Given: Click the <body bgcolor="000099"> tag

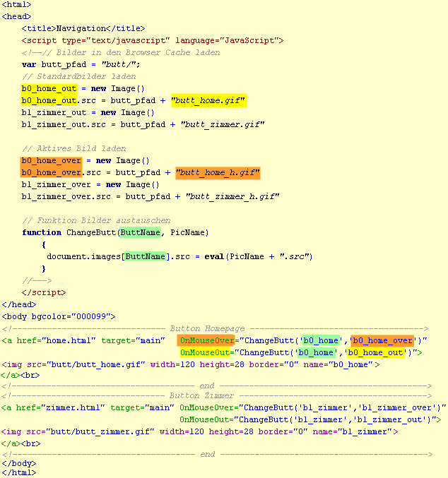Looking at the screenshot, I should 59,317.
